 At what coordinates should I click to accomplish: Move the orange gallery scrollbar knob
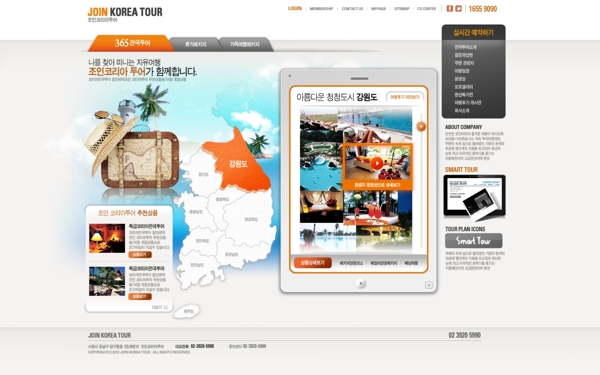[x=421, y=126]
